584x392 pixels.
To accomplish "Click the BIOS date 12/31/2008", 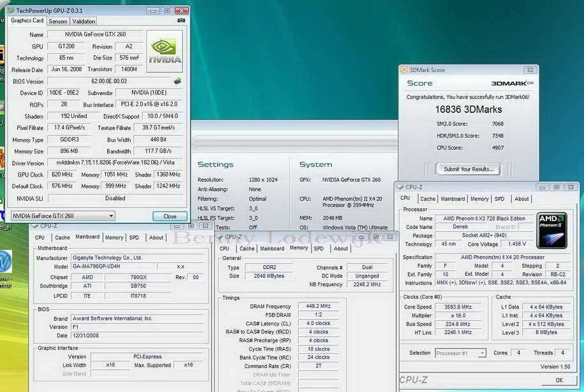I will click(138, 335).
